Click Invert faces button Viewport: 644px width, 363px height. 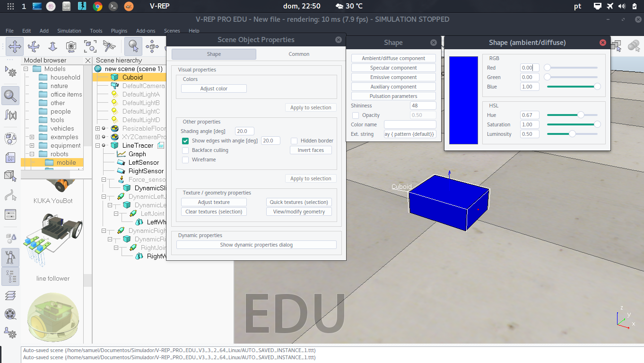pos(311,150)
